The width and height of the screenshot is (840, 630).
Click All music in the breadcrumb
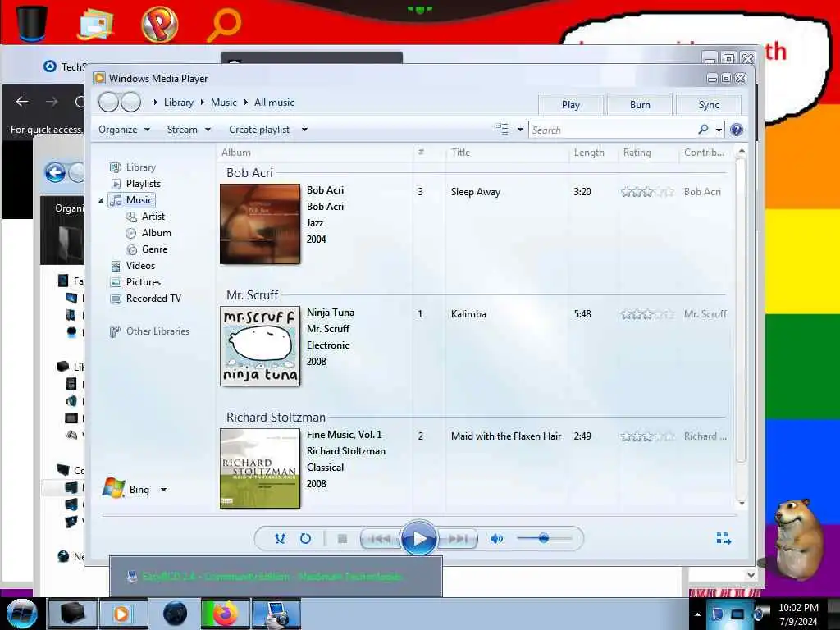(x=274, y=103)
